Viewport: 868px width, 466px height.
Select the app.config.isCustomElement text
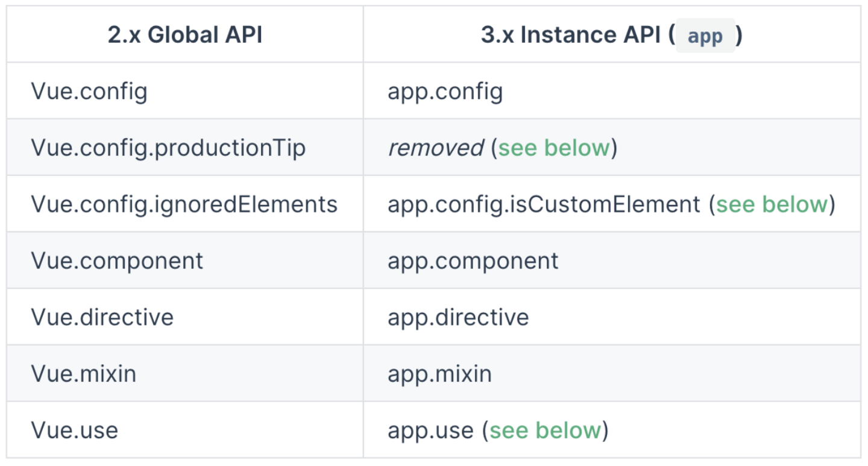pos(544,204)
